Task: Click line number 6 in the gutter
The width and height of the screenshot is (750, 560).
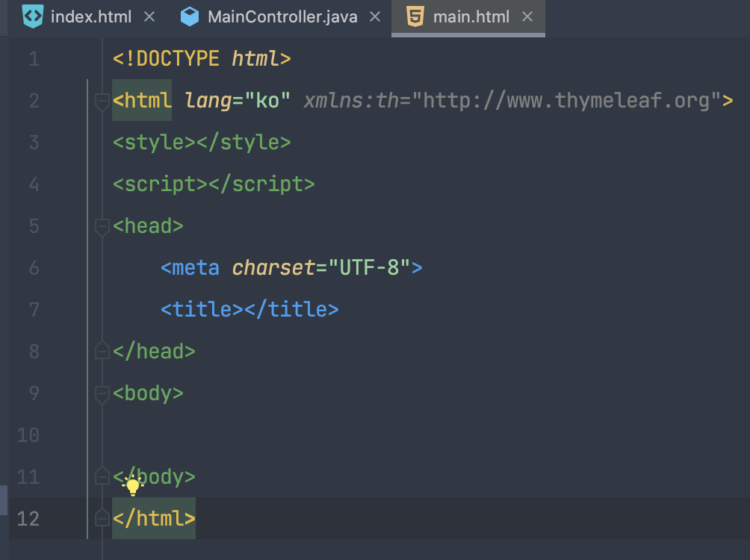Action: tap(34, 268)
